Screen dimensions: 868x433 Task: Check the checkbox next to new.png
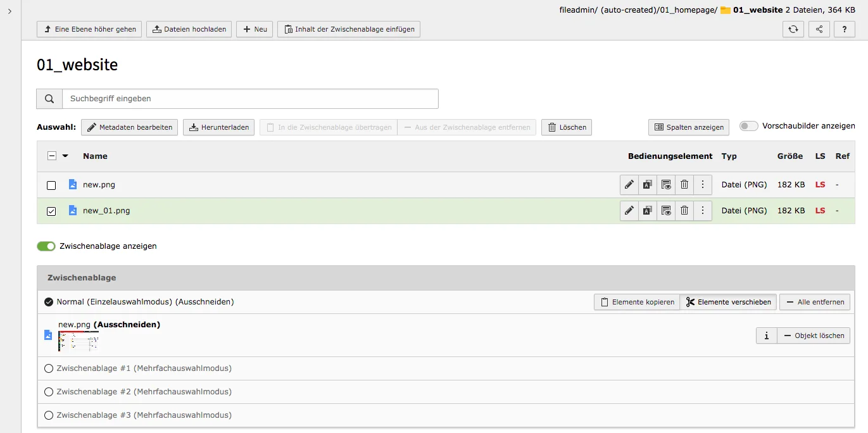(x=51, y=184)
